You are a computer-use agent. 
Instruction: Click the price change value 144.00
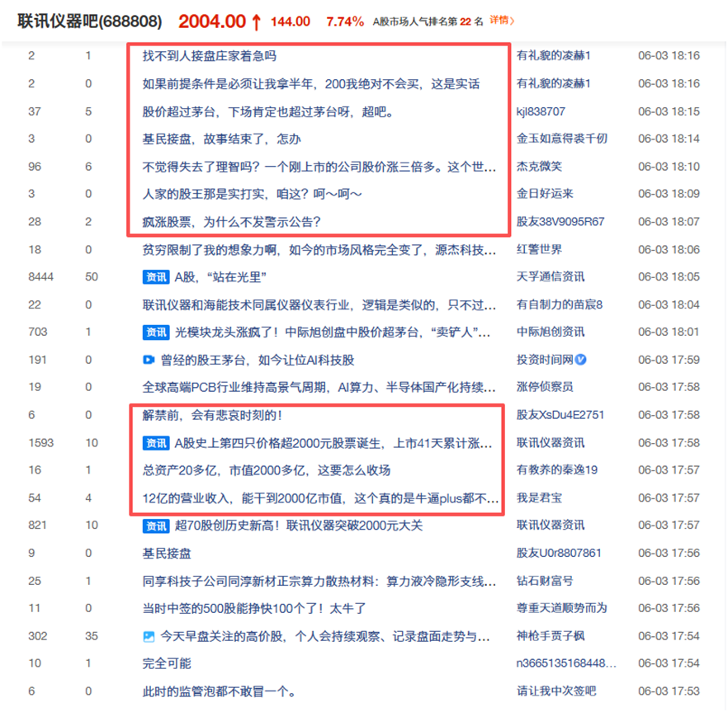pos(291,21)
